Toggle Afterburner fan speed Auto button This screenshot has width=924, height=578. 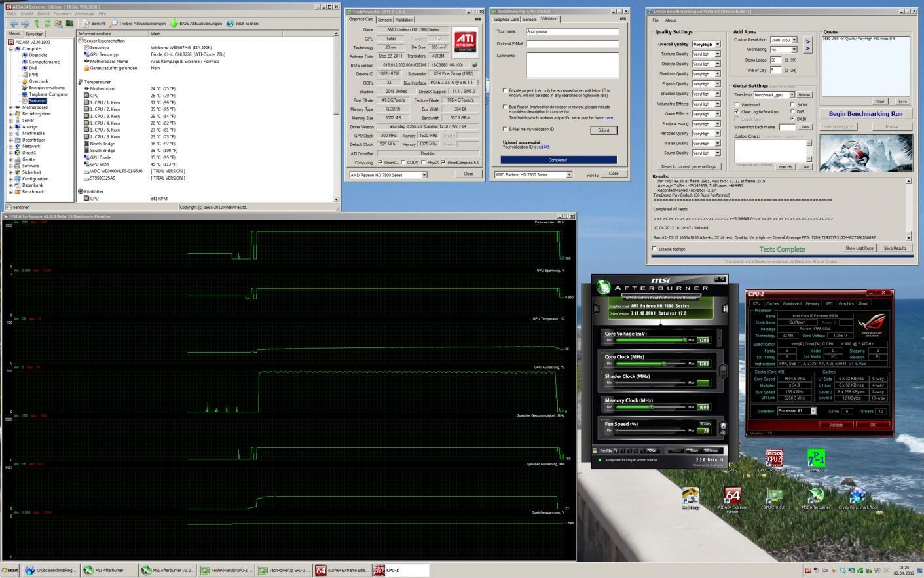705,424
